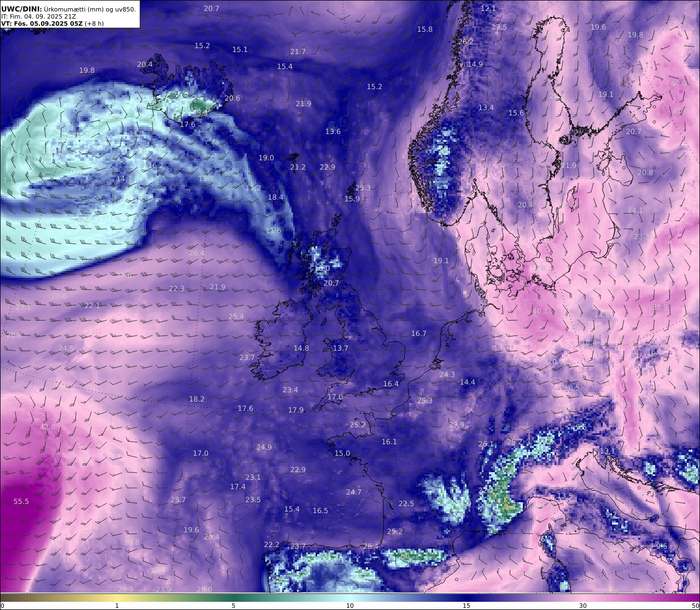700x610 pixels.
Task: Click the 9.2 value over Italy
Action: click(x=611, y=514)
